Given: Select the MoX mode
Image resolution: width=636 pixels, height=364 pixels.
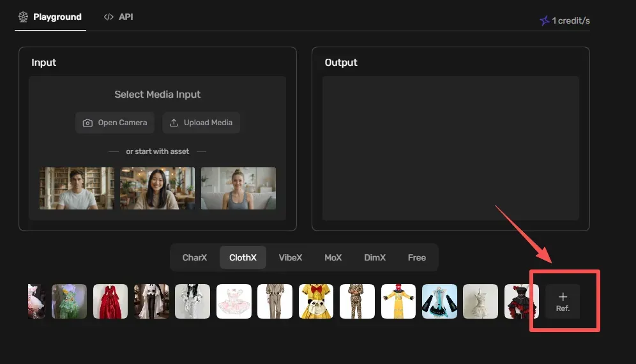Looking at the screenshot, I should [x=333, y=258].
